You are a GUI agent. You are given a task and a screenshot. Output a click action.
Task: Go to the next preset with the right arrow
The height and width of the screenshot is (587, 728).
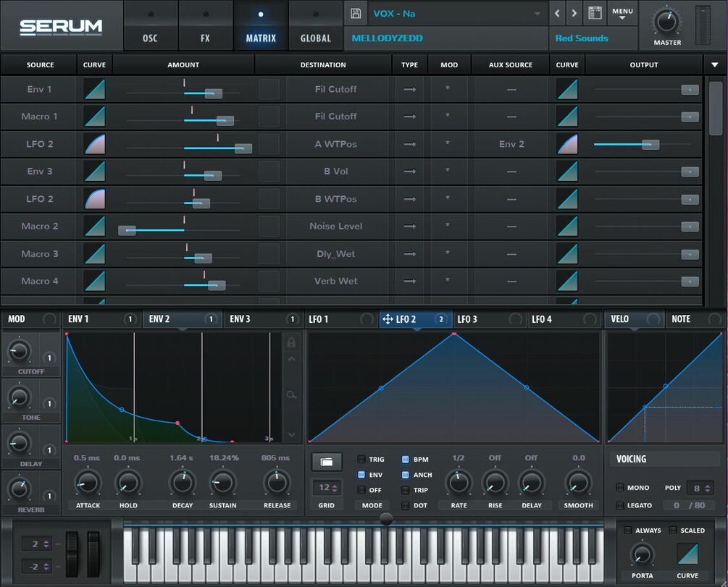[x=574, y=14]
